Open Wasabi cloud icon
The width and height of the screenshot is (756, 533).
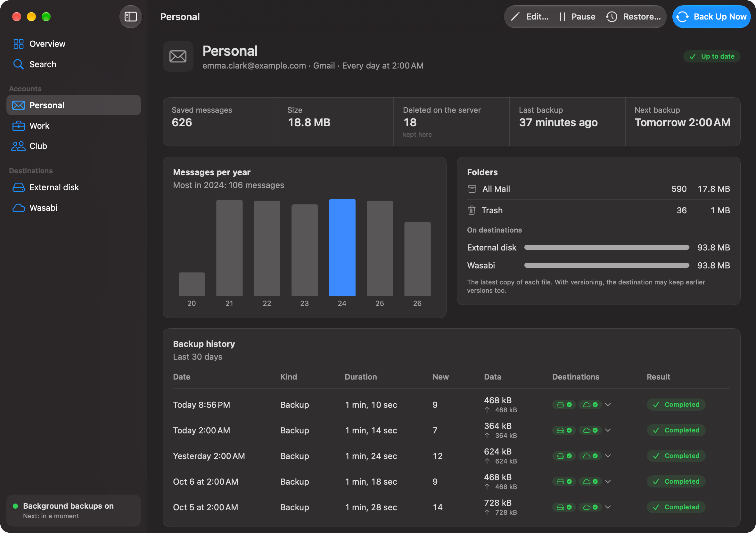pos(19,208)
